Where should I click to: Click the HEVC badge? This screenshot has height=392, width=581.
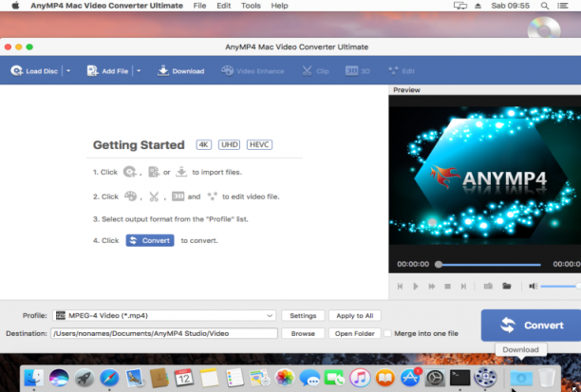(x=259, y=144)
